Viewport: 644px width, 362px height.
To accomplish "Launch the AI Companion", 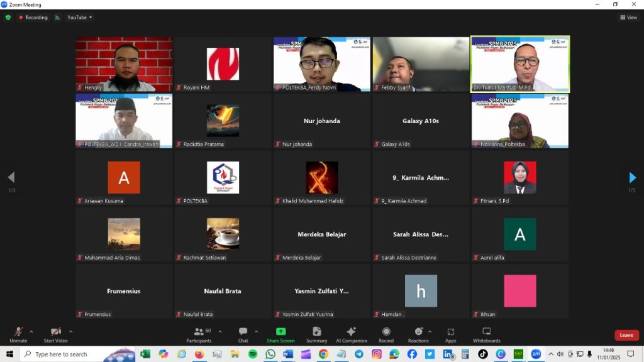I will (351, 334).
